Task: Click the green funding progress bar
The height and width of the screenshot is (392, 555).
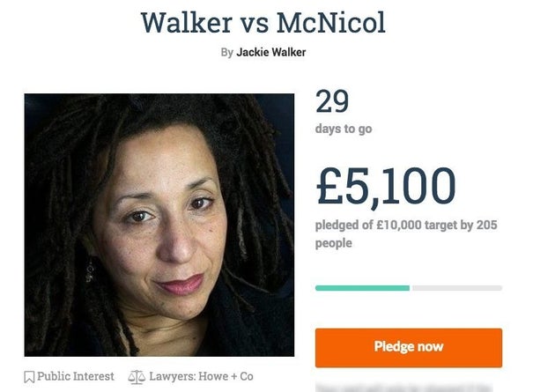Action: click(x=362, y=288)
